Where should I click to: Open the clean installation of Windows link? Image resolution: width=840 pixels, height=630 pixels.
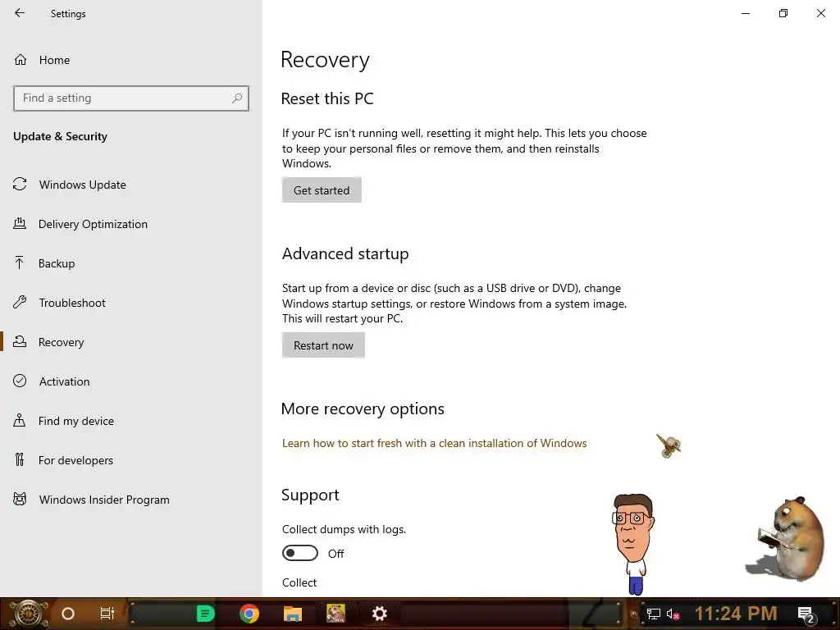[435, 443]
